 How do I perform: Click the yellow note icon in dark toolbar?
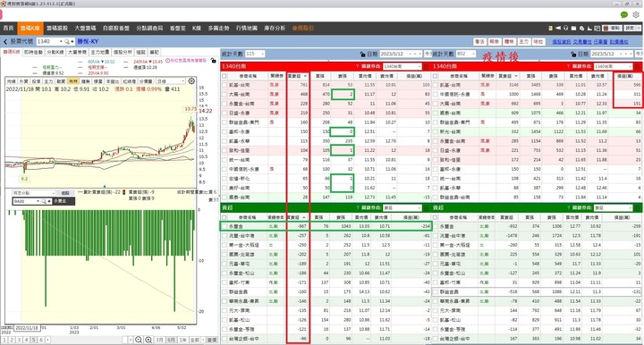click(550, 29)
